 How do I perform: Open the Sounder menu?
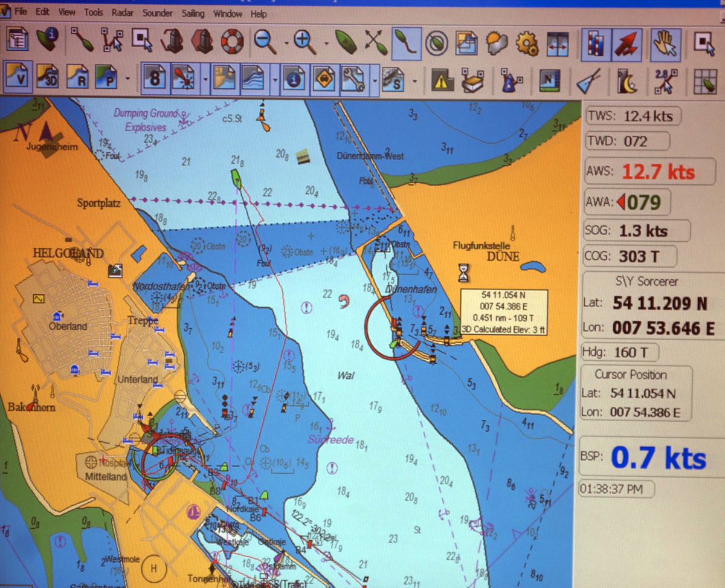tap(158, 13)
